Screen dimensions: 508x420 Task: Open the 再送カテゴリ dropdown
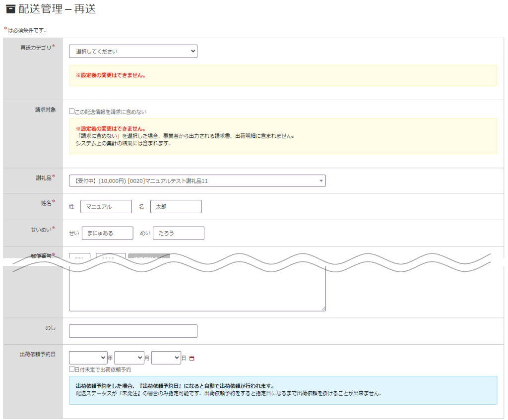133,52
